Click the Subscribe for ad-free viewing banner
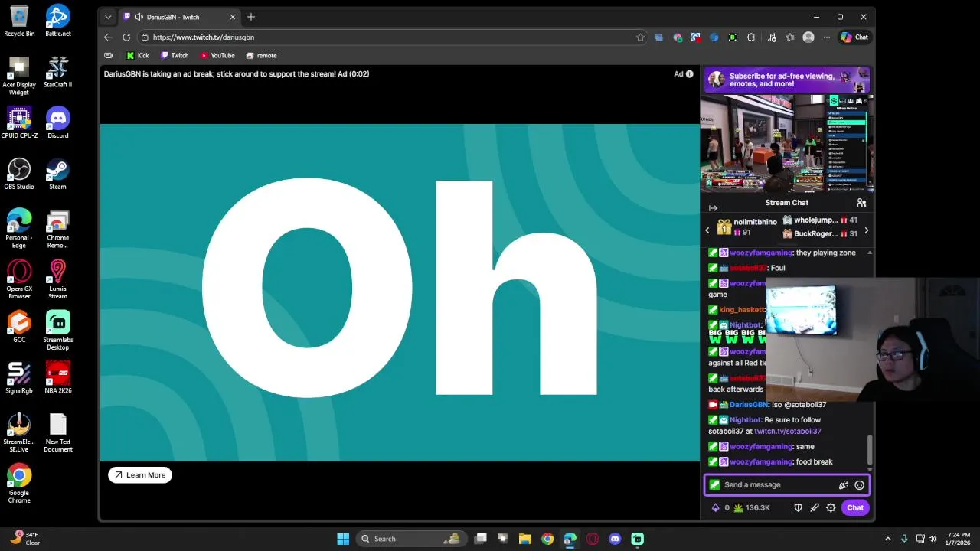 point(787,80)
